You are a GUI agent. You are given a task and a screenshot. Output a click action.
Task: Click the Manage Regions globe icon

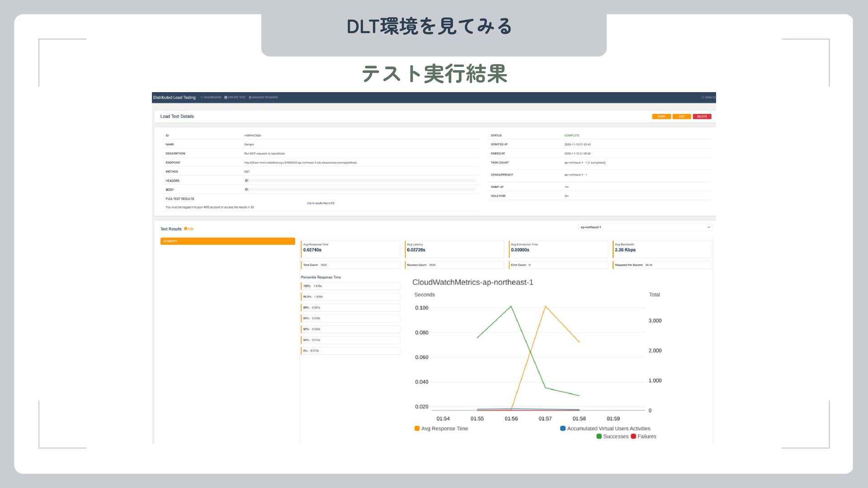pyautogui.click(x=250, y=98)
